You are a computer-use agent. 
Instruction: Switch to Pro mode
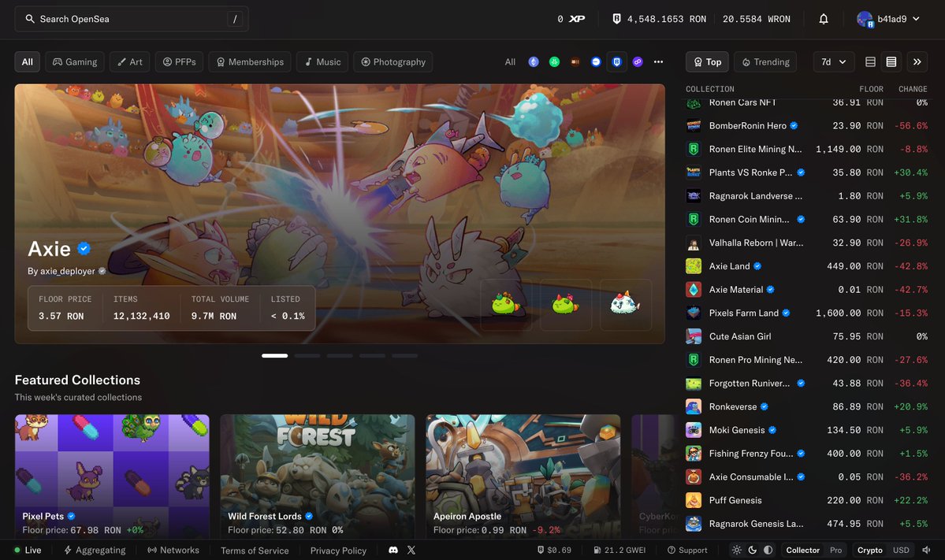click(835, 550)
